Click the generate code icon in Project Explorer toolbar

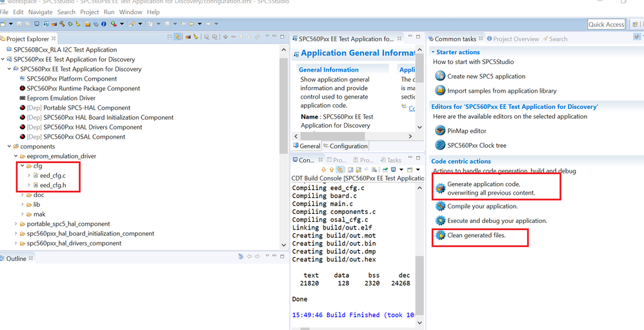(188, 37)
